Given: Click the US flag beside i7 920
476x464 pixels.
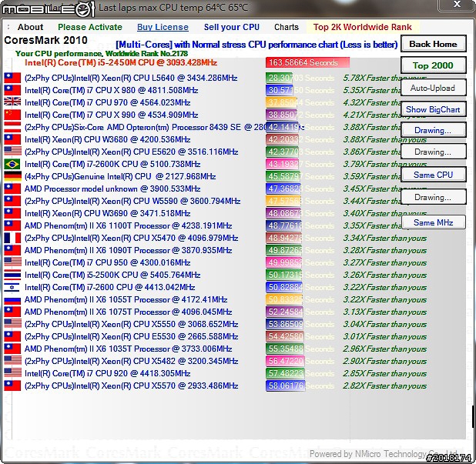Looking at the screenshot, I should 12,373.
